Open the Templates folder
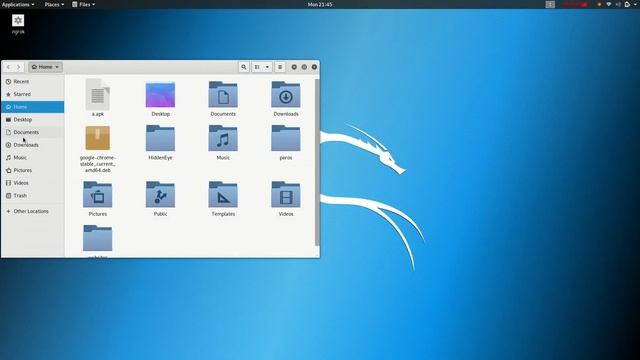Image resolution: width=640 pixels, height=360 pixels. click(223, 195)
